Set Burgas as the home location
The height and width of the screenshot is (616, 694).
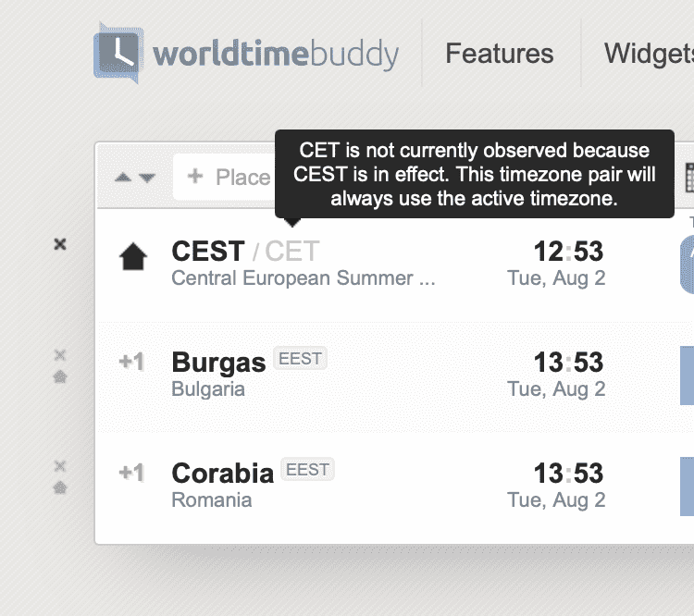coord(60,376)
